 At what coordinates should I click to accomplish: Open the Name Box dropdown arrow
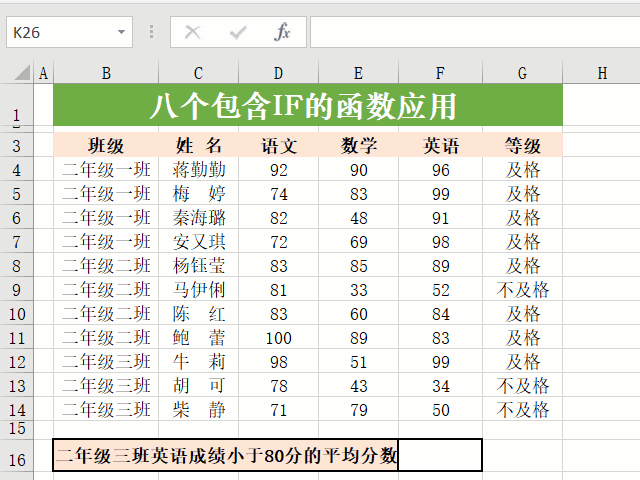[x=121, y=32]
